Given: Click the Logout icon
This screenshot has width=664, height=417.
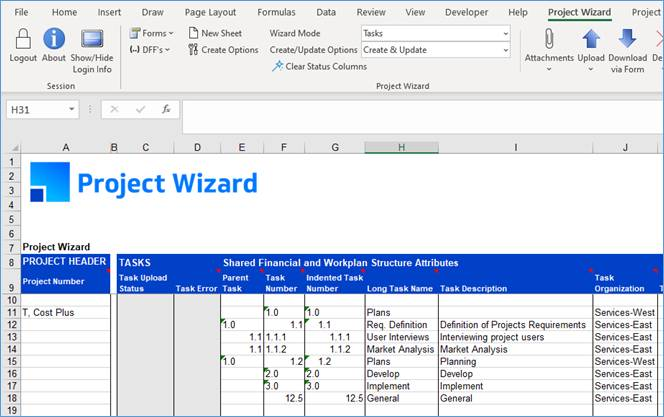Looking at the screenshot, I should [x=22, y=40].
